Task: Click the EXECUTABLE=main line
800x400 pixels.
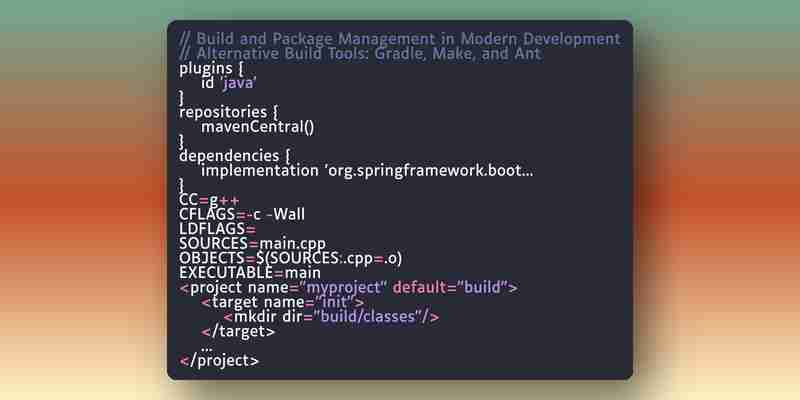Action: click(x=250, y=273)
